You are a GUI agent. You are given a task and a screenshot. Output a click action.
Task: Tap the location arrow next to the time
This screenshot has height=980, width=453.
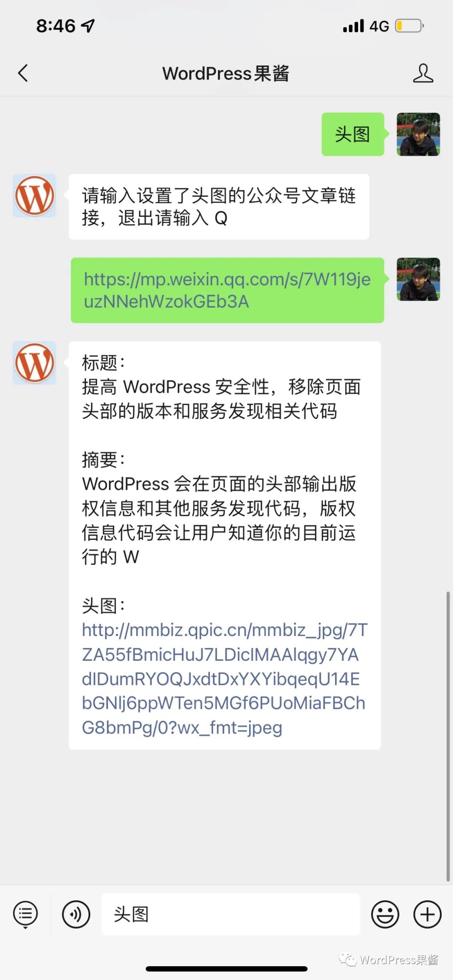(x=88, y=26)
